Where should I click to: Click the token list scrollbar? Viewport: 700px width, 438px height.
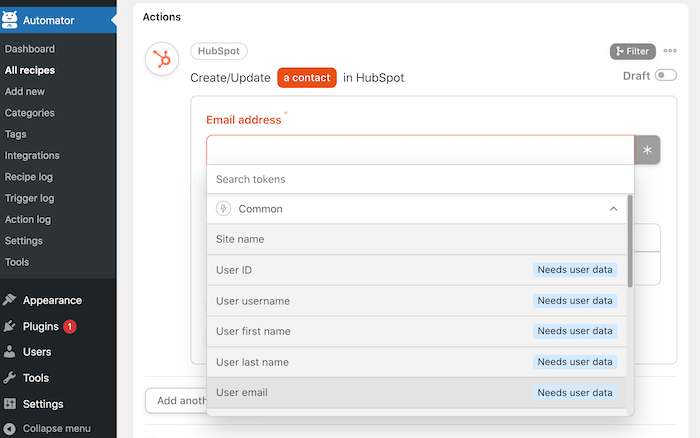point(630,241)
